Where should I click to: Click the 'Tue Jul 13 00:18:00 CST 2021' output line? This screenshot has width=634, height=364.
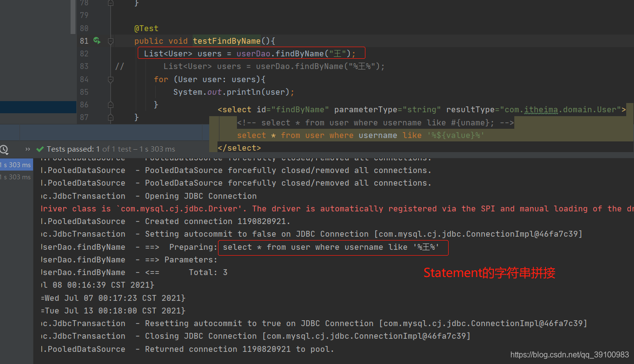click(x=113, y=310)
